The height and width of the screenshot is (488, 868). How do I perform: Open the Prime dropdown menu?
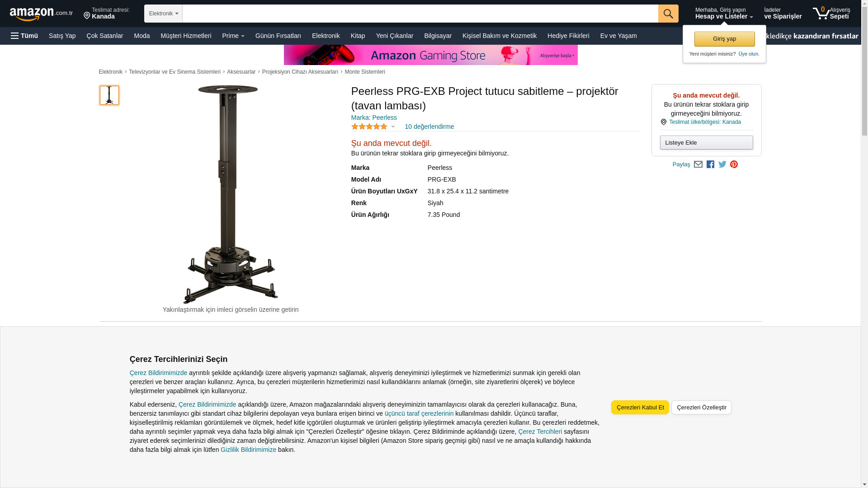click(233, 36)
